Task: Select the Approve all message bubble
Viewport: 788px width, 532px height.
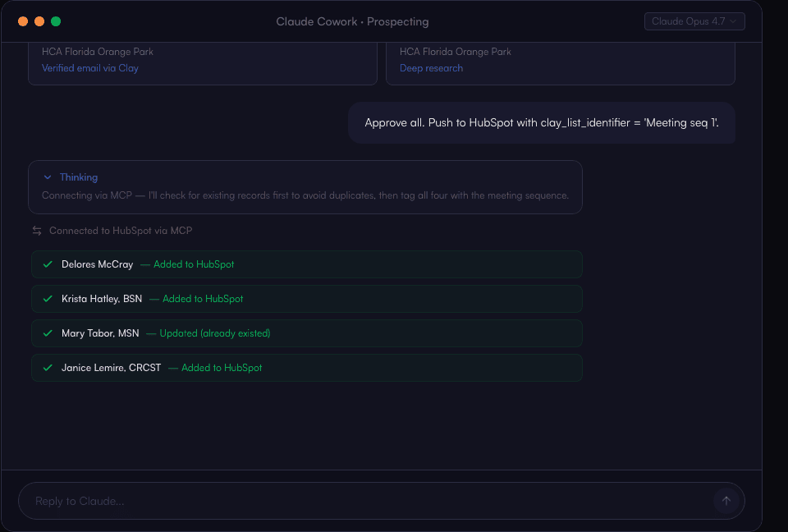Action: point(541,122)
